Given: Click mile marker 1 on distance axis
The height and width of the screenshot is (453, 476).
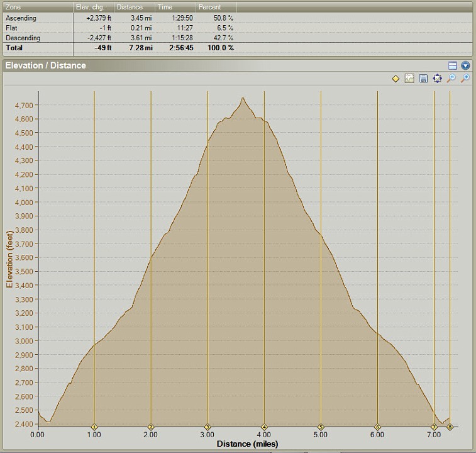Looking at the screenshot, I should [94, 427].
